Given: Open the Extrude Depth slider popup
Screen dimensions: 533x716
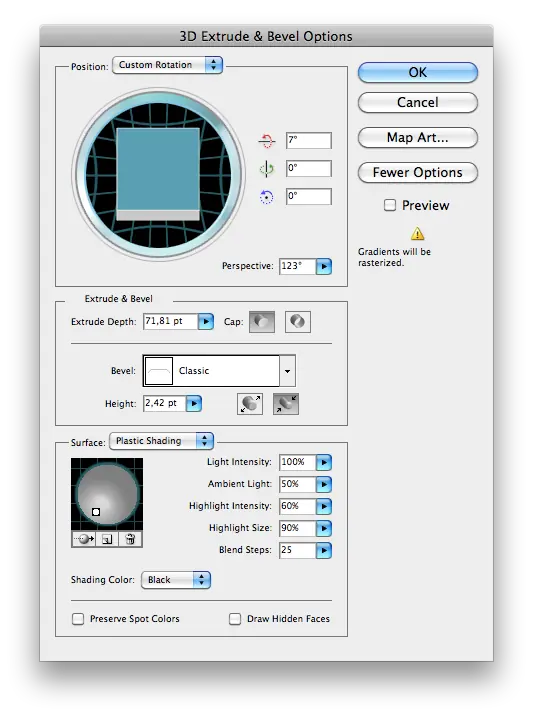Looking at the screenshot, I should pyautogui.click(x=206, y=321).
